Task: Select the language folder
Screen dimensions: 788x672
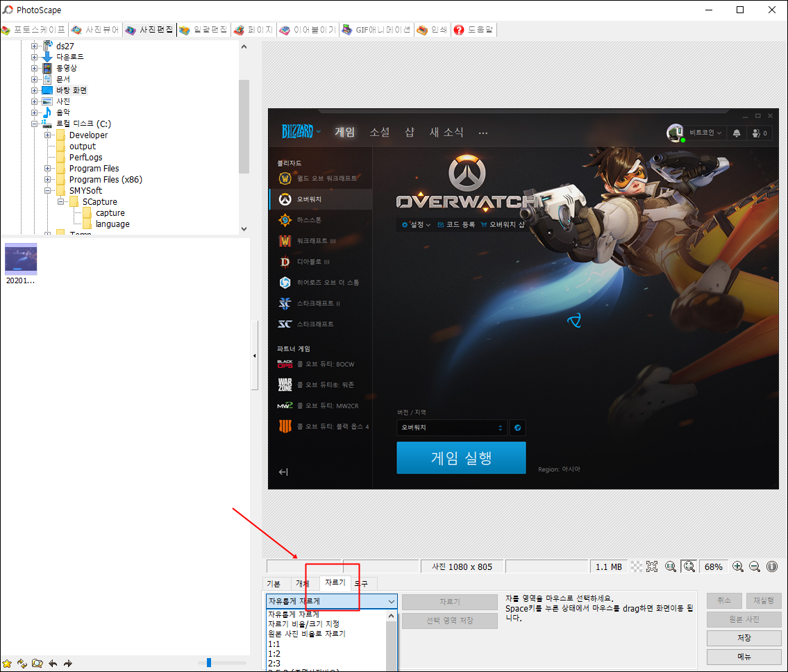Action: [112, 224]
